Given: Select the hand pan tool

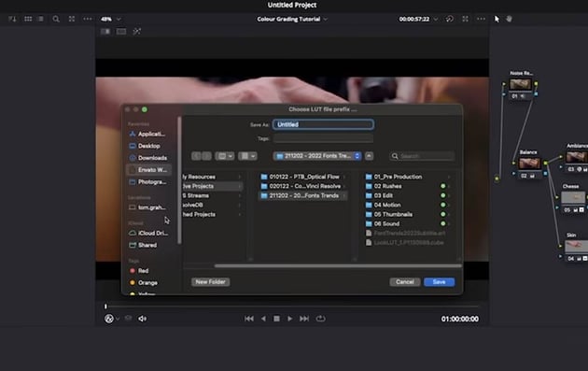Looking at the screenshot, I should click(x=509, y=19).
